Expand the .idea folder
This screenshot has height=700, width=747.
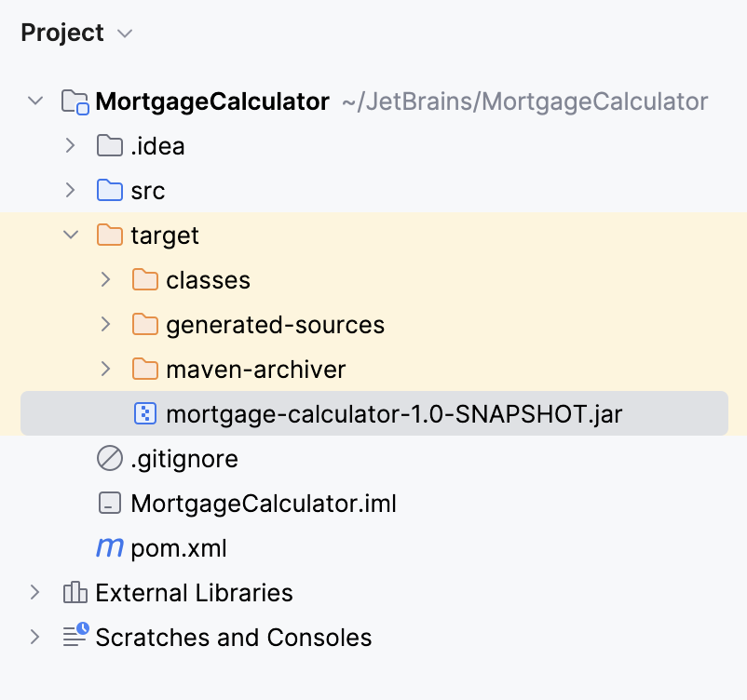point(71,145)
